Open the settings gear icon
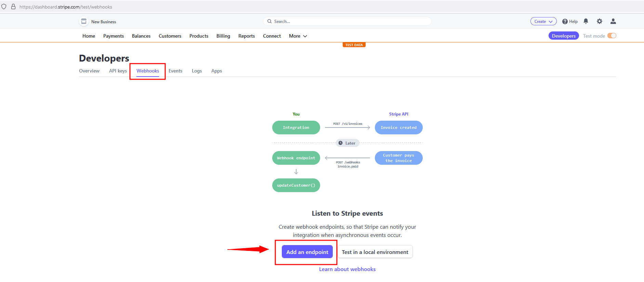644x282 pixels. [600, 21]
